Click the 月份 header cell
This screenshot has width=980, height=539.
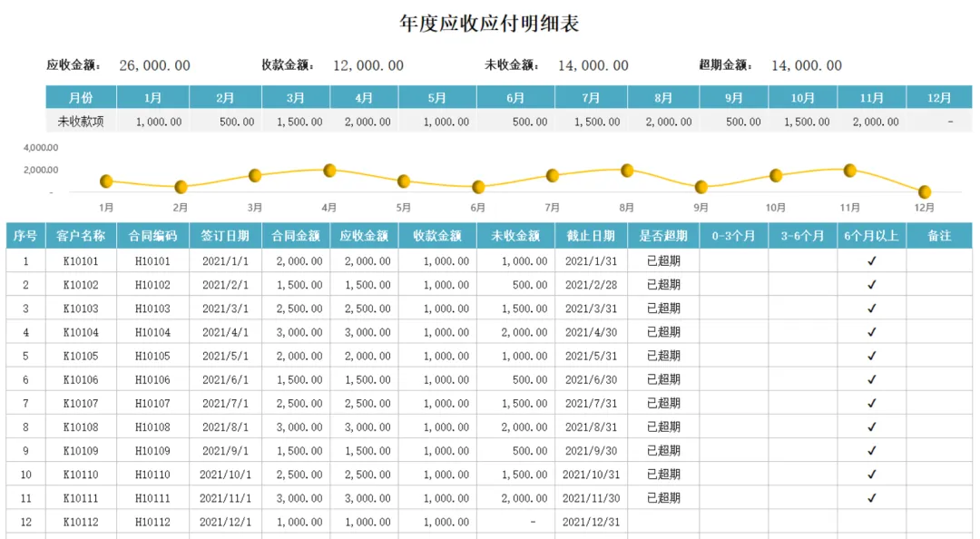click(x=82, y=98)
